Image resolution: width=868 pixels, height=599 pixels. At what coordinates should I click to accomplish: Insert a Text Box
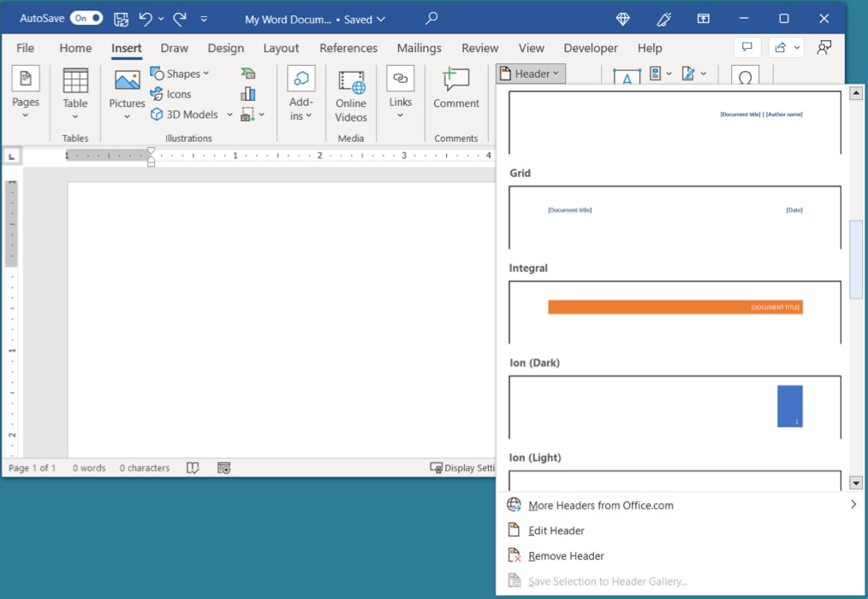[x=627, y=75]
